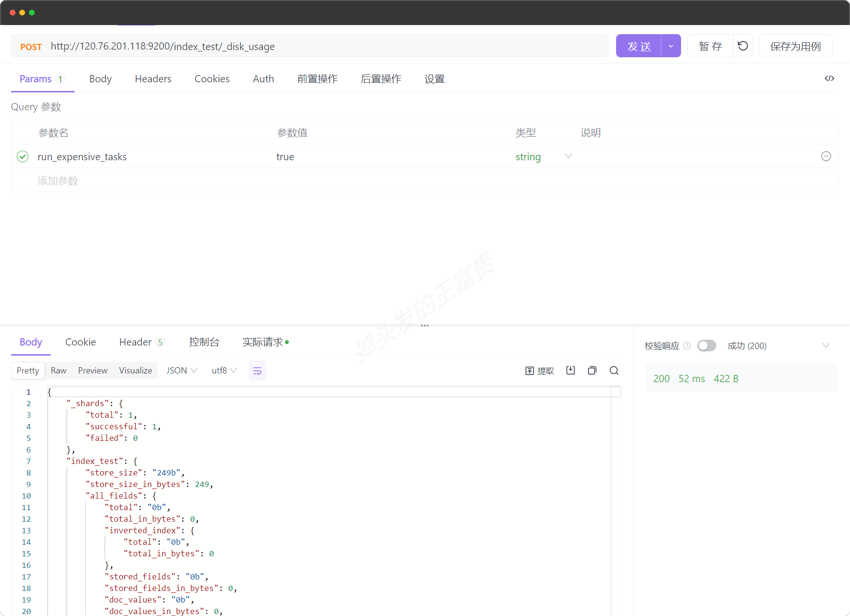
Task: Toggle word wrap in response body
Action: (x=258, y=371)
